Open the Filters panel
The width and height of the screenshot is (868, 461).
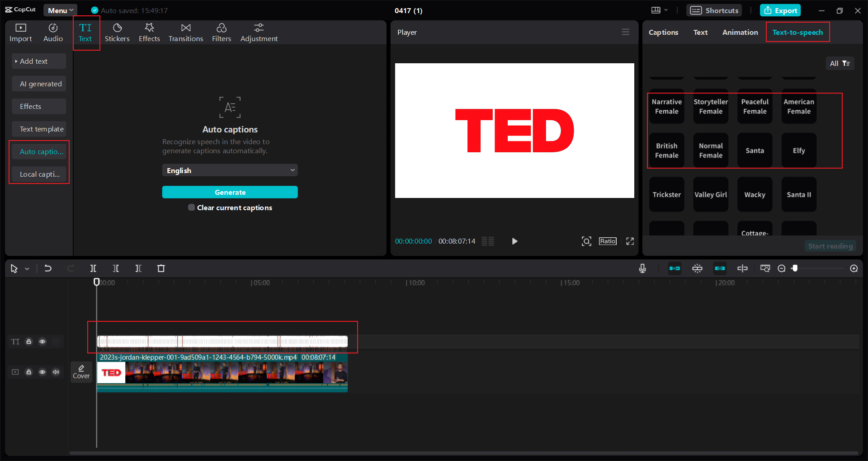[222, 33]
